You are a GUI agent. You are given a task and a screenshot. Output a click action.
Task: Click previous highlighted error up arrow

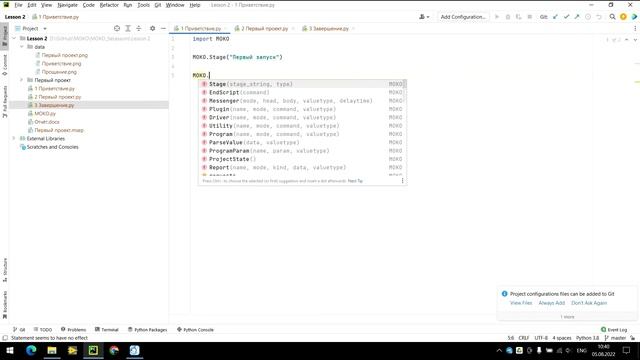click(627, 40)
